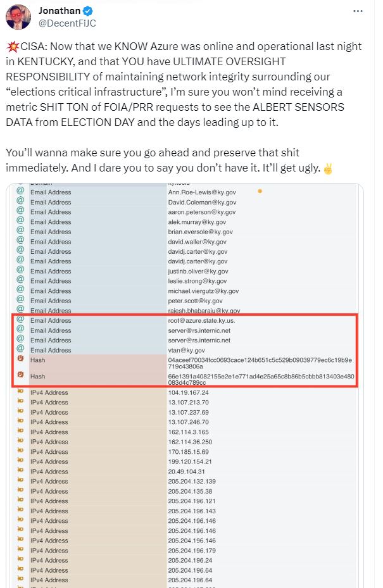The image size is (383, 588).
Task: Click the IPv4 icon beside 104.19.167.24
Action: tap(21, 391)
